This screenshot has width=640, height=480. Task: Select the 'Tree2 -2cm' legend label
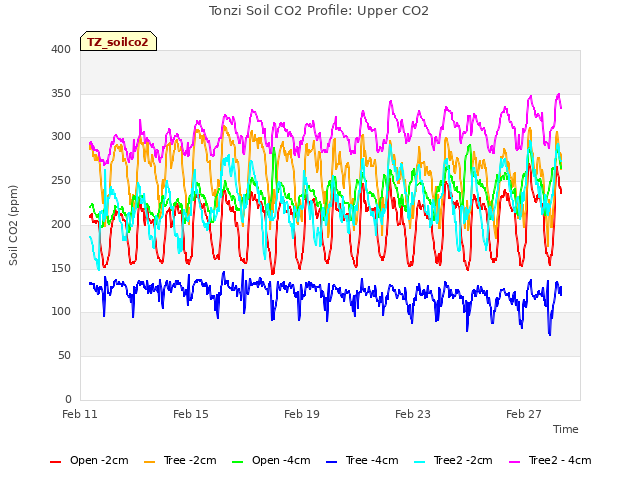click(x=463, y=460)
